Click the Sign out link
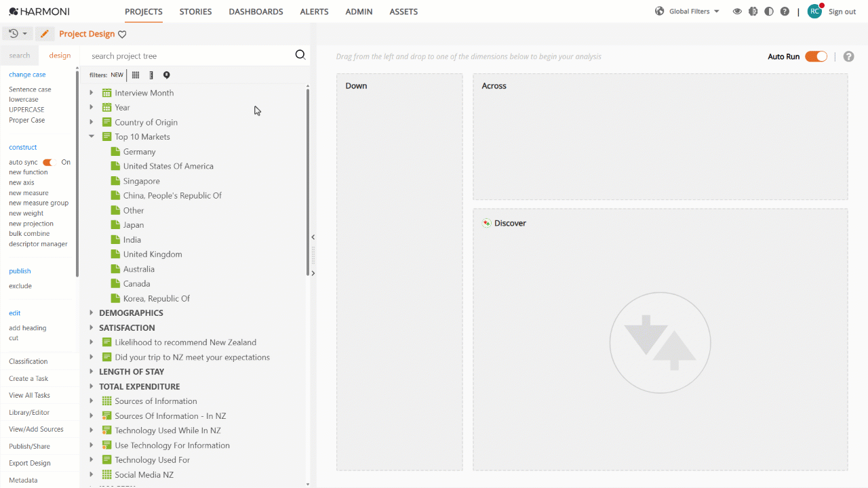The width and height of the screenshot is (868, 488). pos(842,12)
